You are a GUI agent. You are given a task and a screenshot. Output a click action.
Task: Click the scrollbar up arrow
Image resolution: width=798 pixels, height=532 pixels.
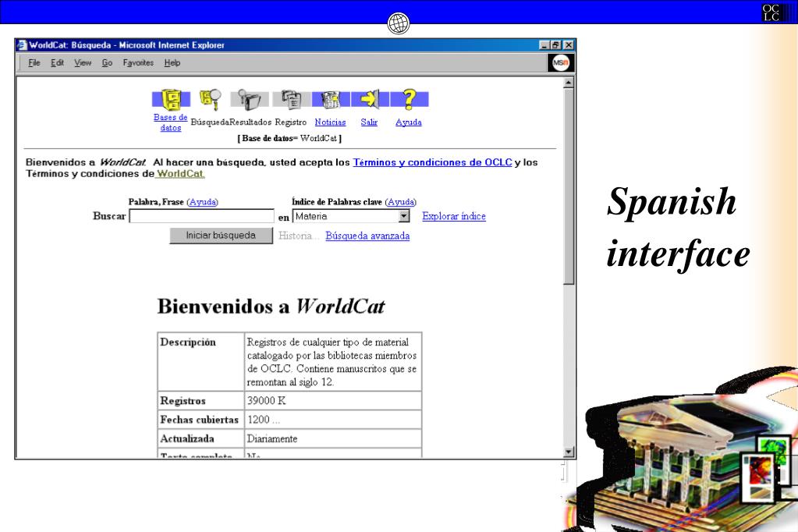pyautogui.click(x=569, y=82)
